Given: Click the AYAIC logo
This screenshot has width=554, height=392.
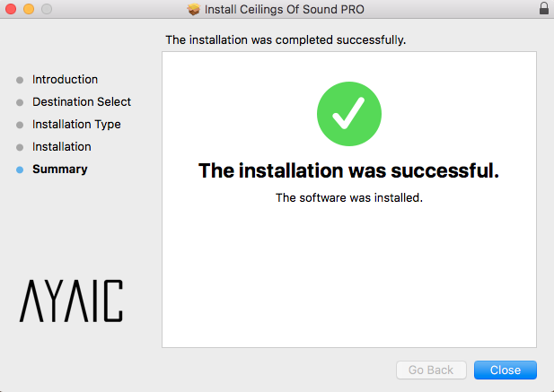Looking at the screenshot, I should click(x=71, y=301).
